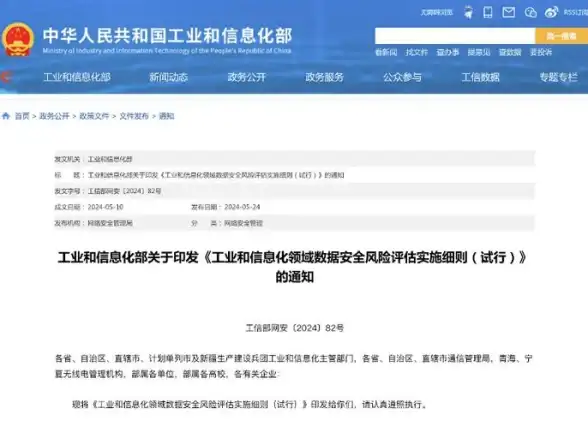Open the 专题专栏 nav menu
588x423 pixels.
point(558,77)
